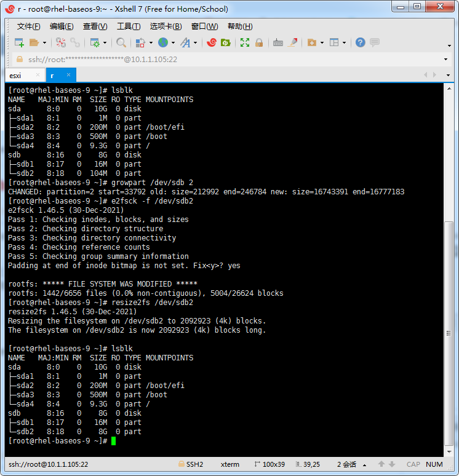Screen dimensions: 459x476
Task: Click the window layout icon
Action: click(x=334, y=42)
